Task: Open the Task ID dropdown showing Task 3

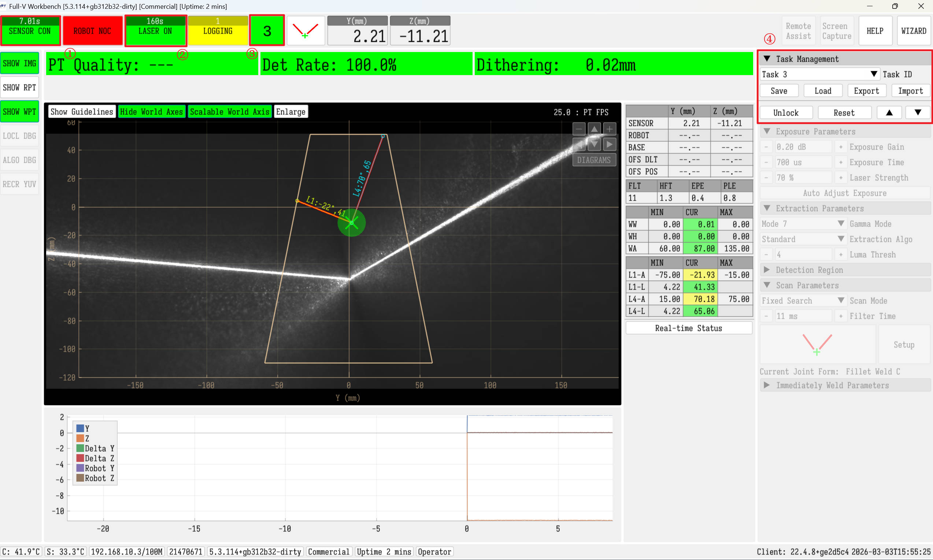Action: click(x=819, y=74)
